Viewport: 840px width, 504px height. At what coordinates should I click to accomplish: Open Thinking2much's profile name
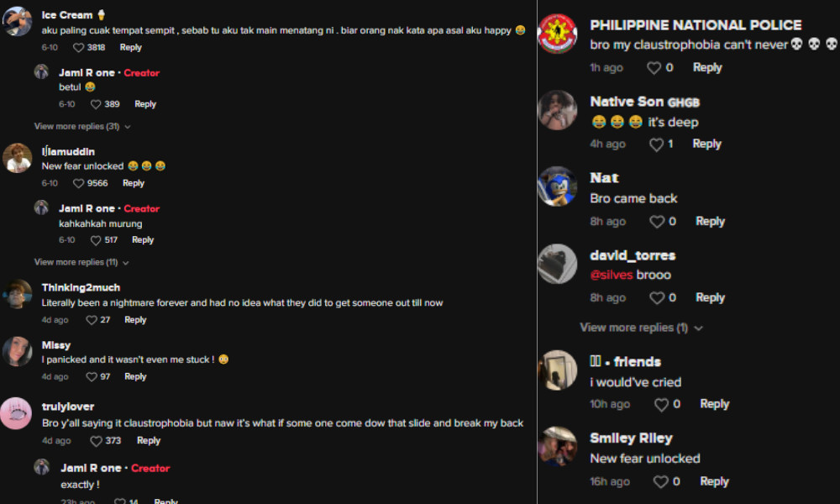point(81,287)
